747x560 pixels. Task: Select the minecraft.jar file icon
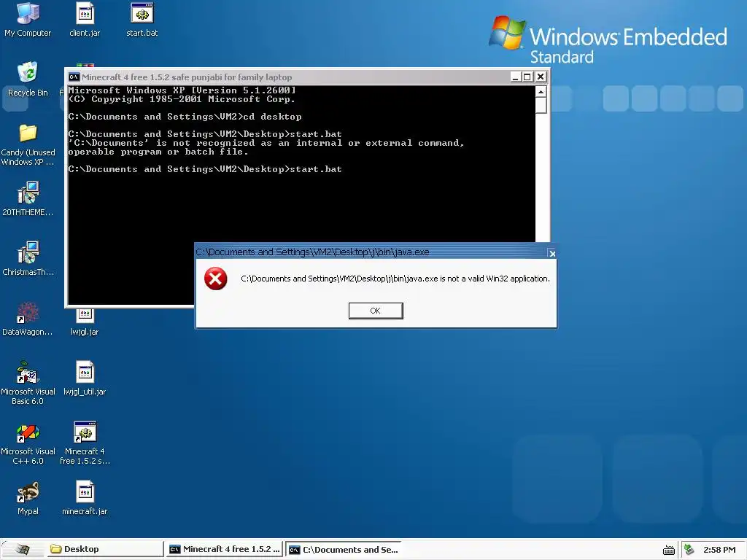[85, 499]
